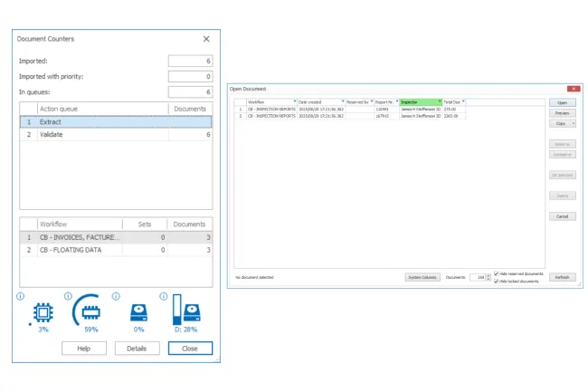Click the Total Due cell 275.00

(454, 110)
